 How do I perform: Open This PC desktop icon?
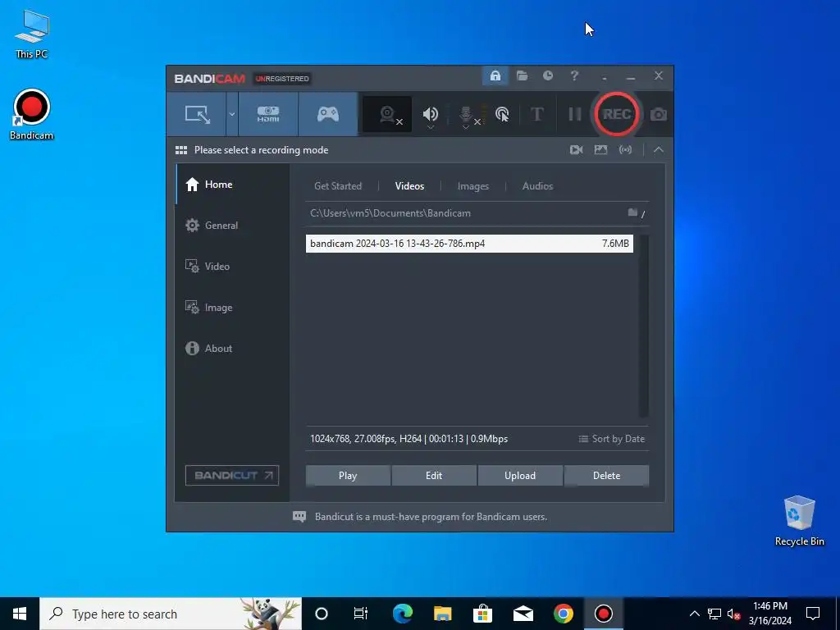[31, 34]
